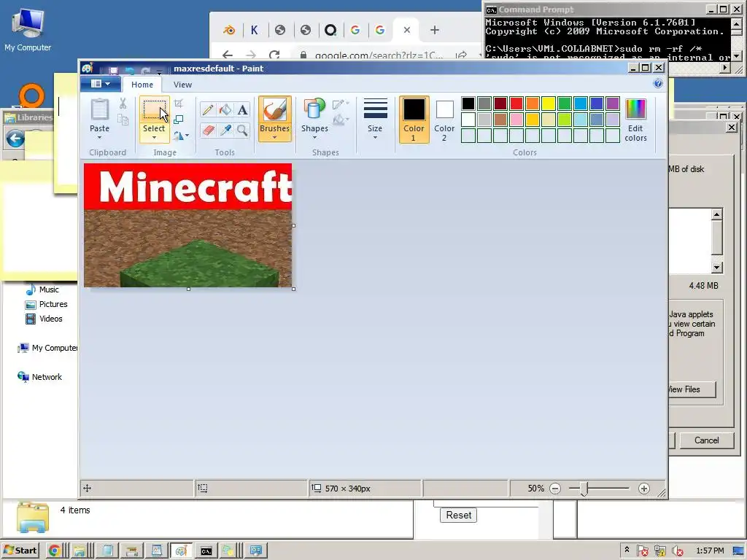Image resolution: width=747 pixels, height=560 pixels.
Task: Click the Cut scissors icon
Action: 123,104
